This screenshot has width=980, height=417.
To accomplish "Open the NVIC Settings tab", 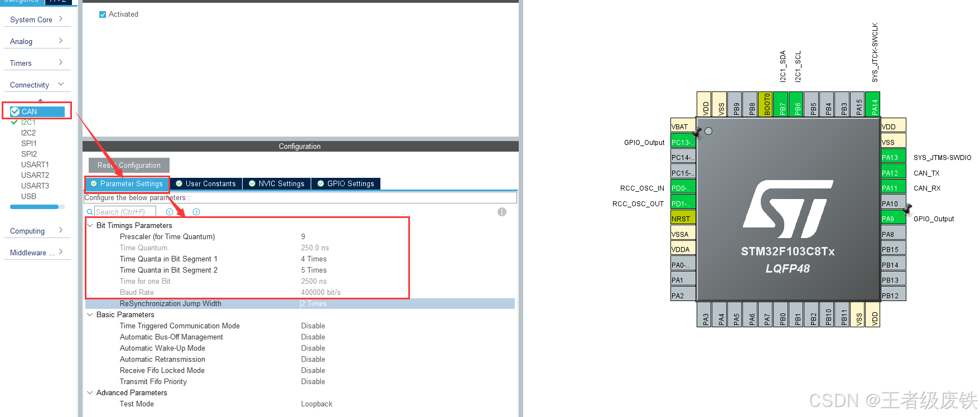I will point(277,183).
